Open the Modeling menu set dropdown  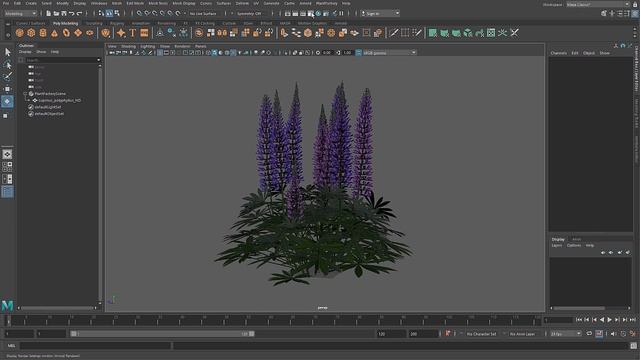tap(20, 13)
